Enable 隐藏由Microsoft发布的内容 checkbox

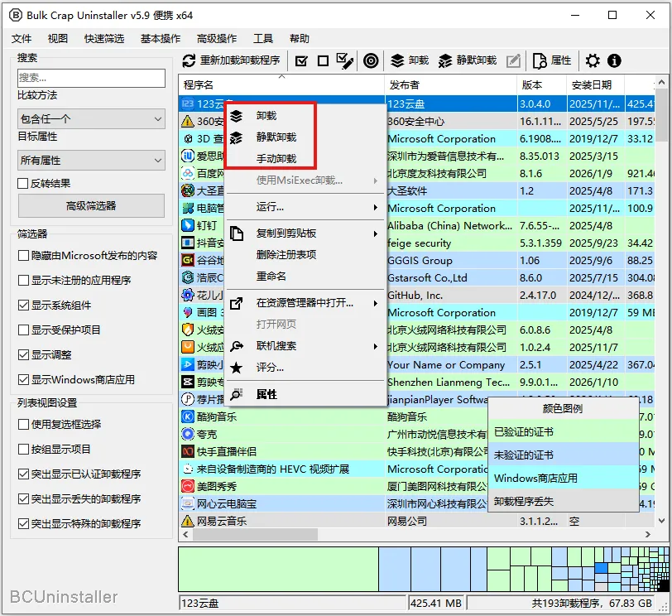23,256
